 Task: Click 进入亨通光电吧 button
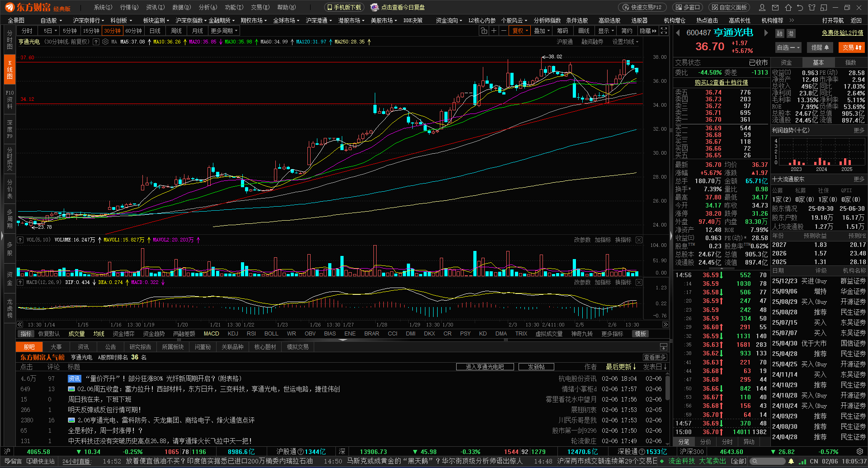485,367
